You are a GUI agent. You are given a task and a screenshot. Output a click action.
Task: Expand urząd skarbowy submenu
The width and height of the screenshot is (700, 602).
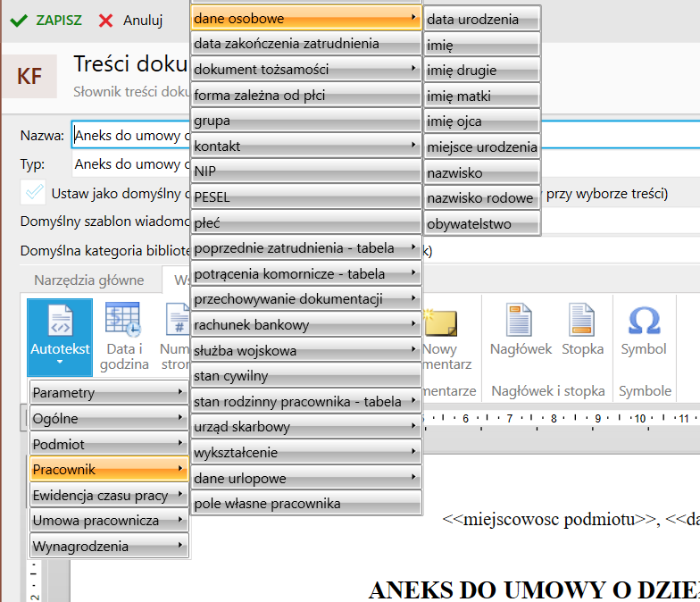pos(306,427)
